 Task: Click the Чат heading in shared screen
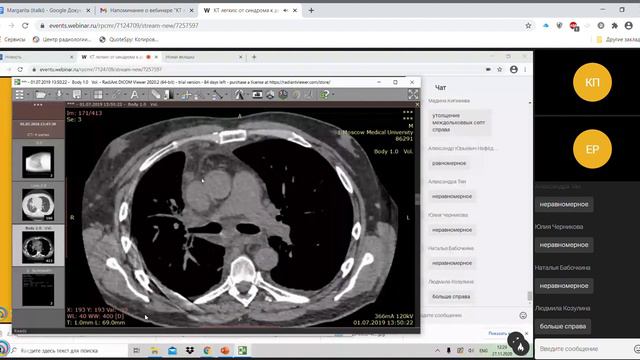coord(440,87)
